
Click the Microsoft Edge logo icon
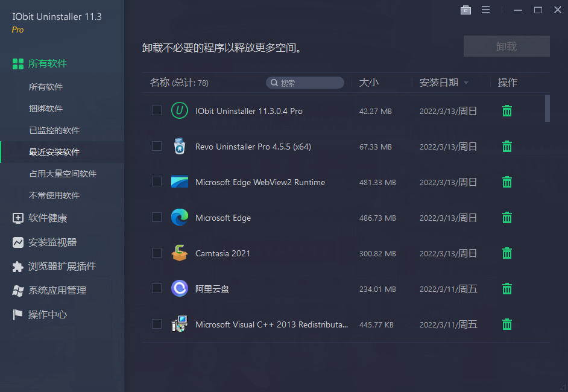pyautogui.click(x=179, y=217)
